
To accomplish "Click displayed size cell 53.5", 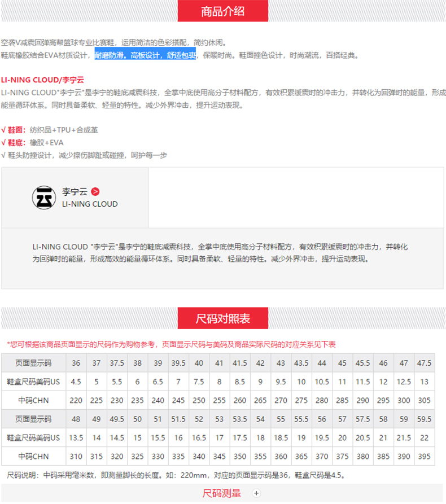I will pos(240,419).
